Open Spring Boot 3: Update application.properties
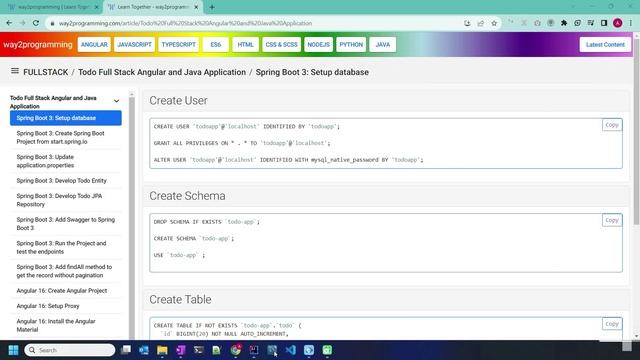Screen dimensions: 640x360 pos(66,161)
